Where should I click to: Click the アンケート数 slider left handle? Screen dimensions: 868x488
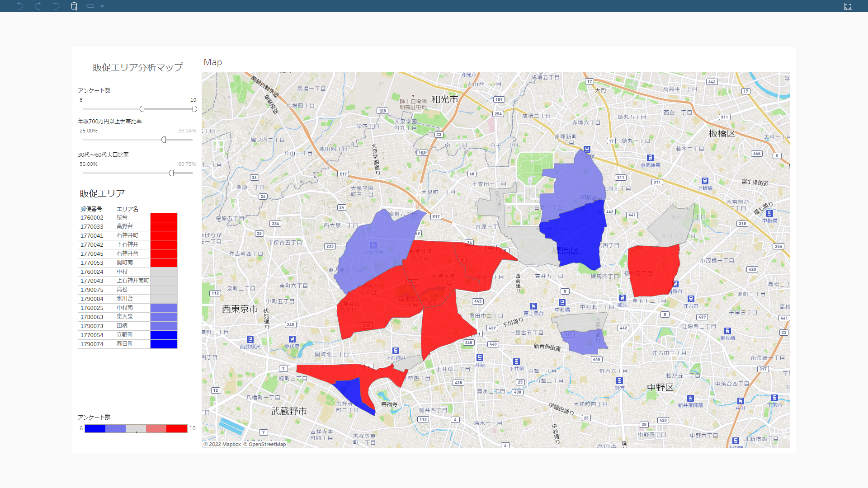(142, 109)
